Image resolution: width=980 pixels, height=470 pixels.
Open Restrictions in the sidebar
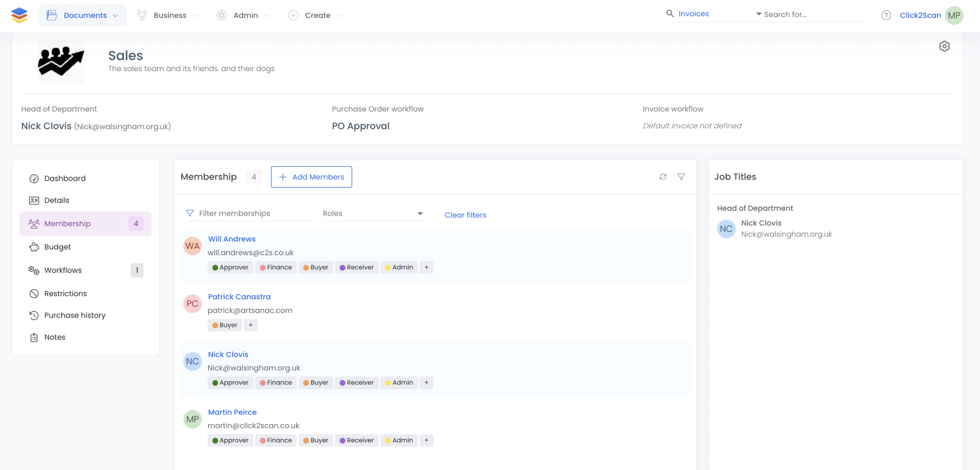(x=85, y=294)
